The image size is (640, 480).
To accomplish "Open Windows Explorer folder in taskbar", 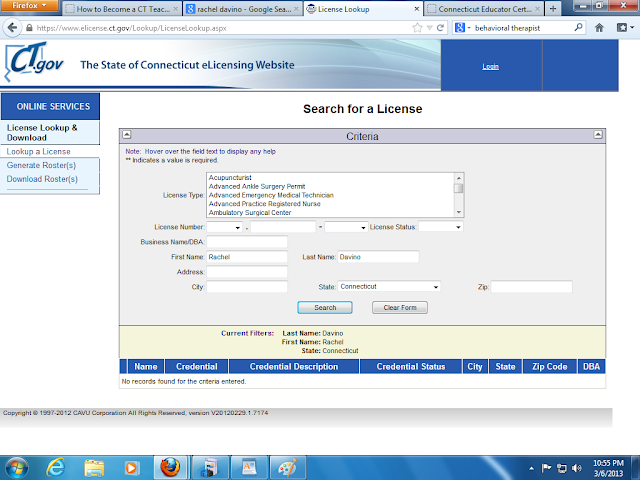I will point(94,468).
